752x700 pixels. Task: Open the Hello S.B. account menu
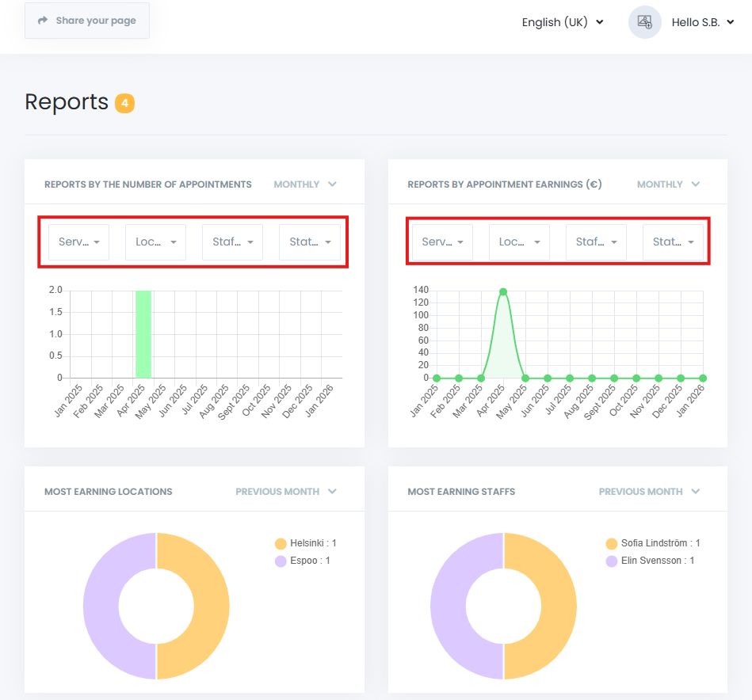(702, 22)
